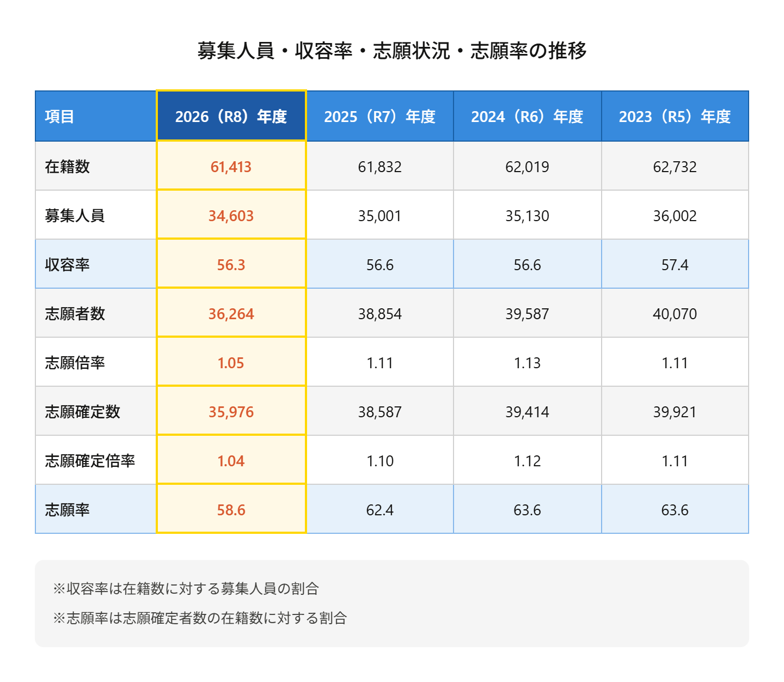Select the 2026 志願者数 value 36,264
The height and width of the screenshot is (682, 784).
click(x=231, y=314)
